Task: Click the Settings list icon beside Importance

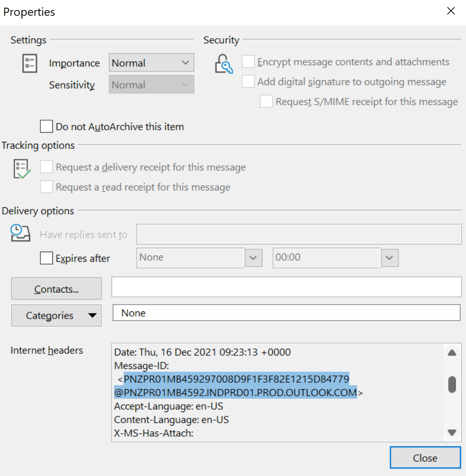Action: (30, 64)
